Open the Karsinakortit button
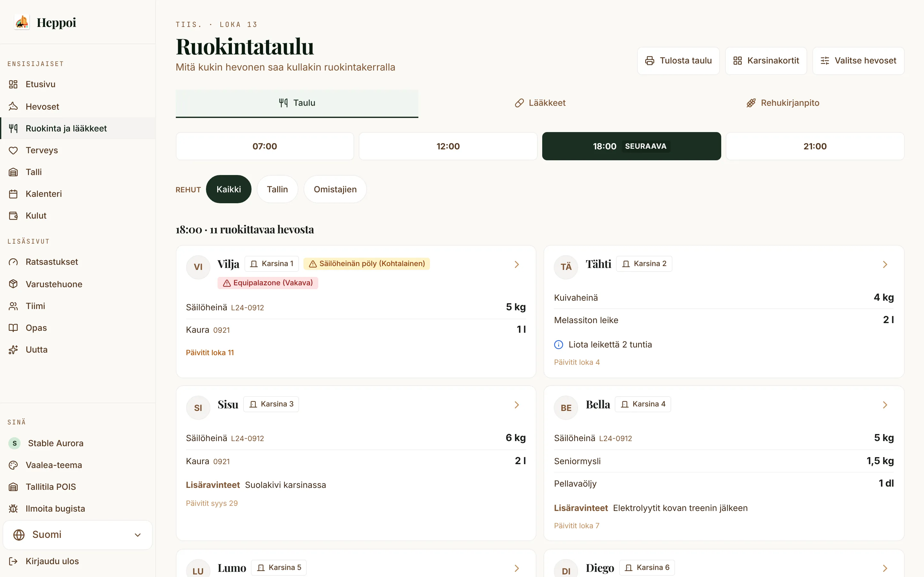The height and width of the screenshot is (577, 924). click(x=766, y=61)
